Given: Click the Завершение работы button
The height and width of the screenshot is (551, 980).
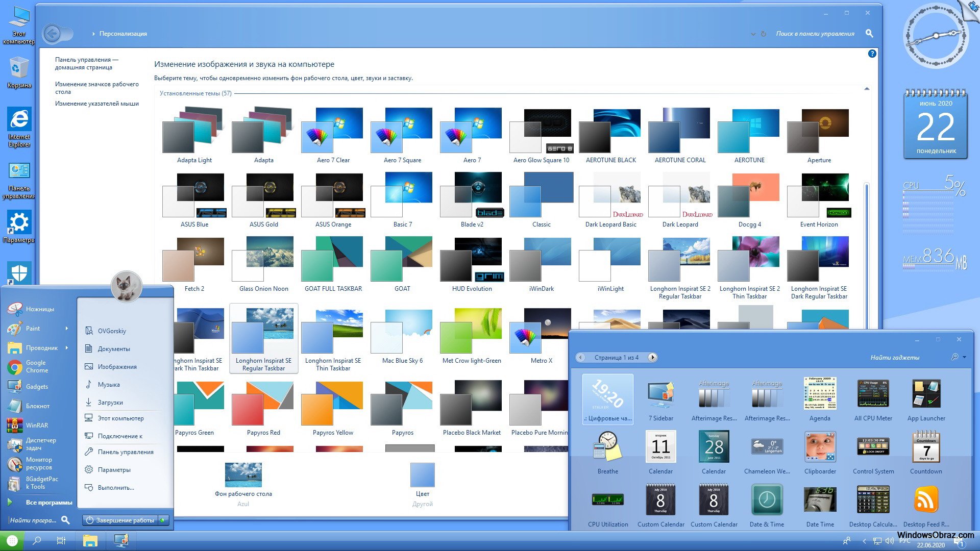Looking at the screenshot, I should pyautogui.click(x=120, y=520).
